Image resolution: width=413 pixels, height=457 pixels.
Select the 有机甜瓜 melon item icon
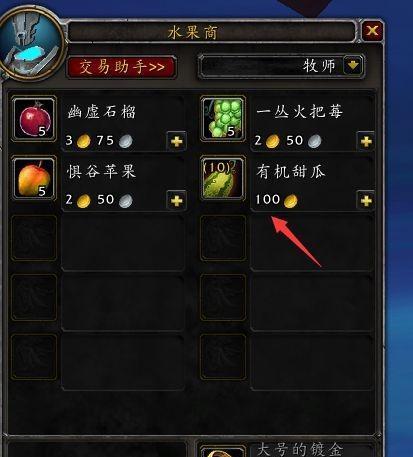(x=223, y=178)
